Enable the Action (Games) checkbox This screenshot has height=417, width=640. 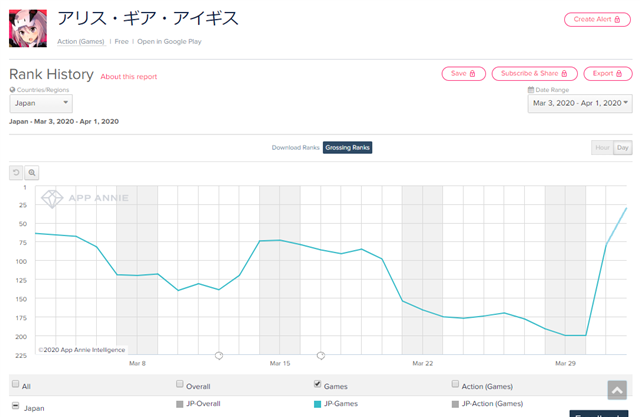(x=455, y=384)
